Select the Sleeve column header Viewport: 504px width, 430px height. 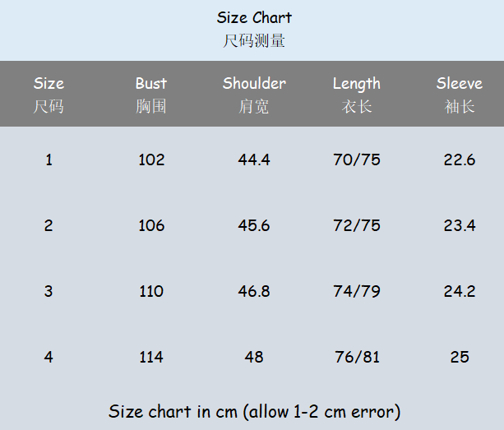point(459,84)
